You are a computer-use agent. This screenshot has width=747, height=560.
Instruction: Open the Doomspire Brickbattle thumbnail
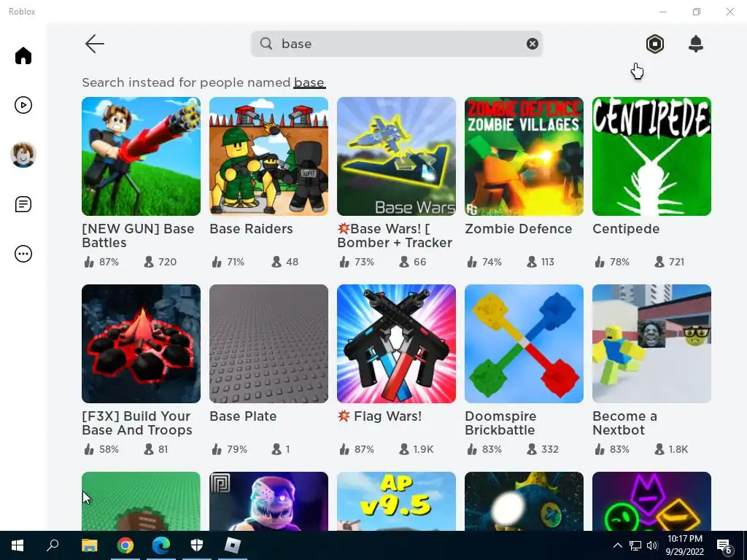click(x=524, y=344)
